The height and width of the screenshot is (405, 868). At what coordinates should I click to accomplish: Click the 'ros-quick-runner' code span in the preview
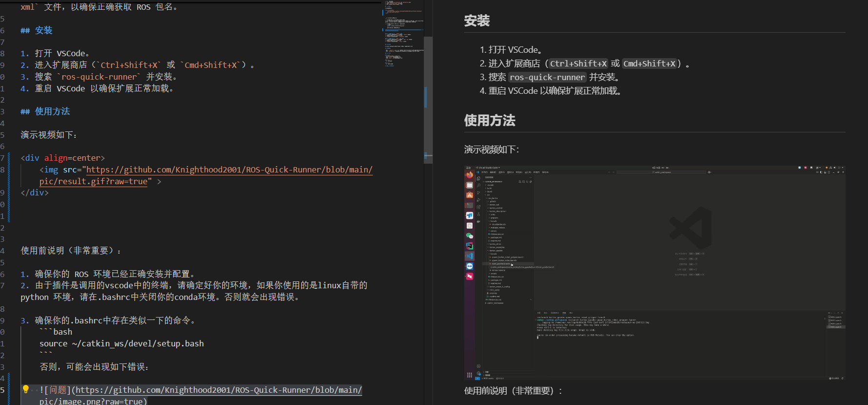pyautogui.click(x=547, y=77)
